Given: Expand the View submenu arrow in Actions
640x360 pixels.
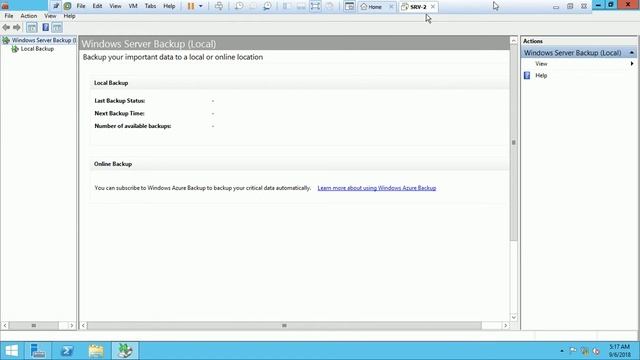Looking at the screenshot, I should tap(632, 64).
